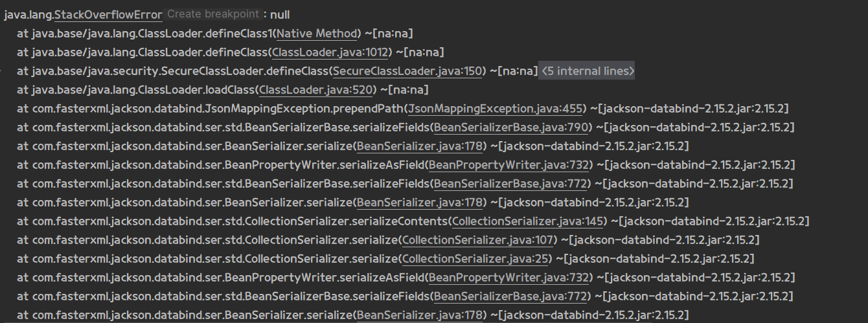Image resolution: width=868 pixels, height=323 pixels.
Task: Jump to BeanSerializerBase.java:790
Action: [511, 127]
